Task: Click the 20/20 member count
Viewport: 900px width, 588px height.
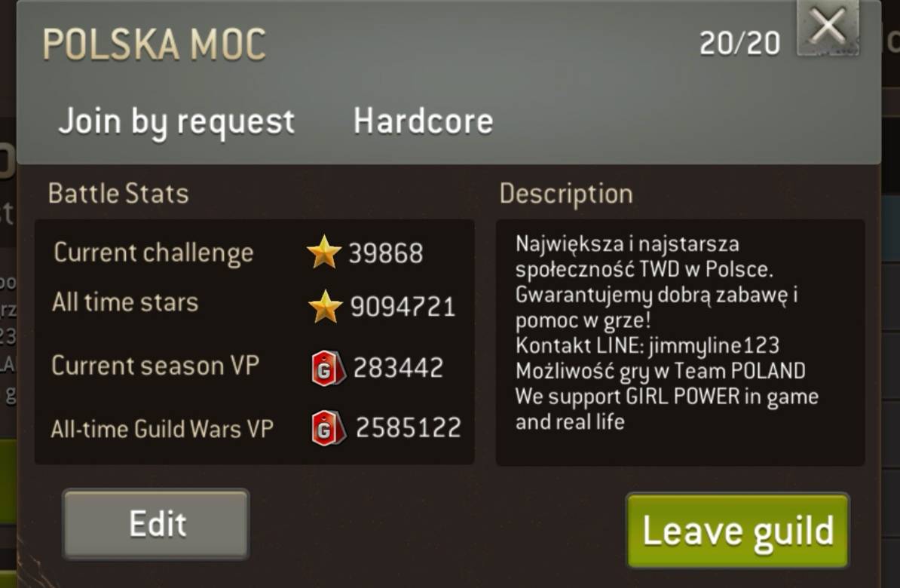Action: [740, 43]
